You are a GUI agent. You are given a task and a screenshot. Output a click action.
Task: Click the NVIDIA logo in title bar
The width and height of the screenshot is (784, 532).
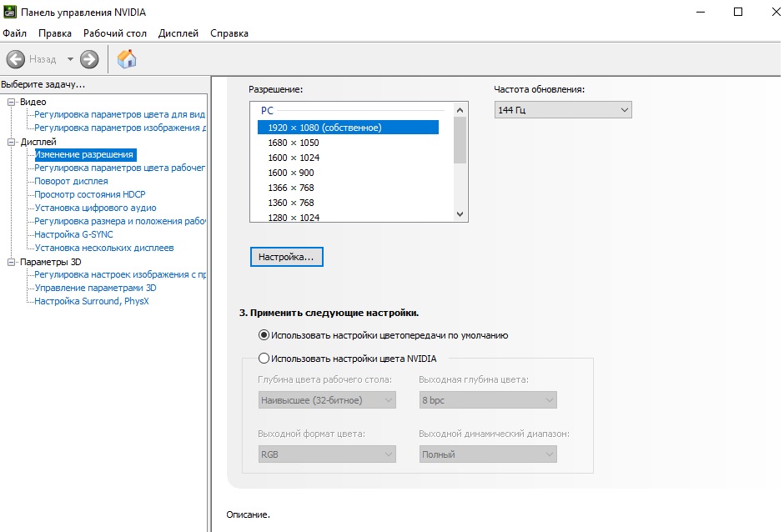click(x=10, y=12)
